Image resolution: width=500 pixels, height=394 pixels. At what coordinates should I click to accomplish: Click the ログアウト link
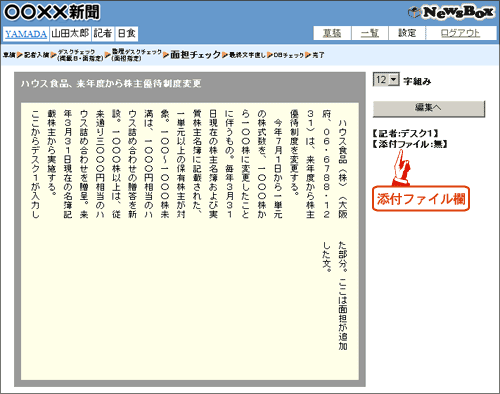point(461,33)
